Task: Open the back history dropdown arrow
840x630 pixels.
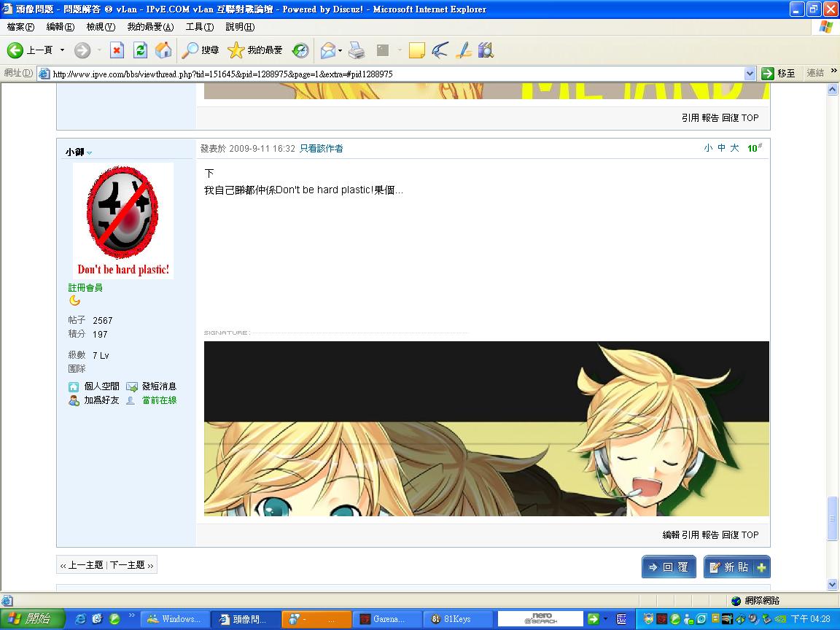Action: (x=62, y=50)
